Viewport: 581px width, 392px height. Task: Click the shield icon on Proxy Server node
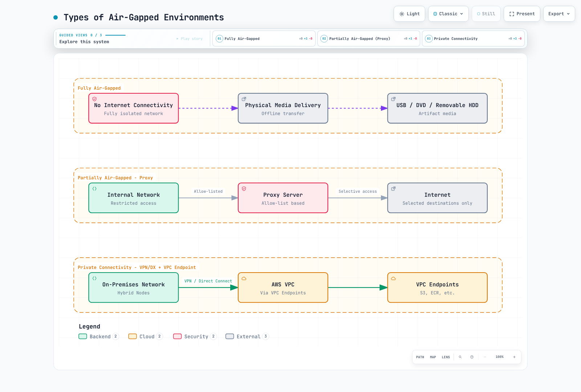(244, 189)
